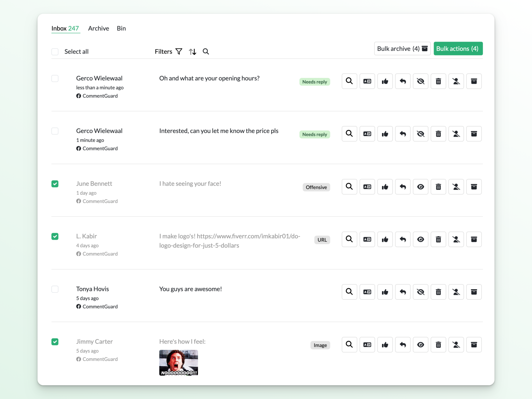
Task: Archive Jimmy Carter's image comment
Action: coord(474,345)
